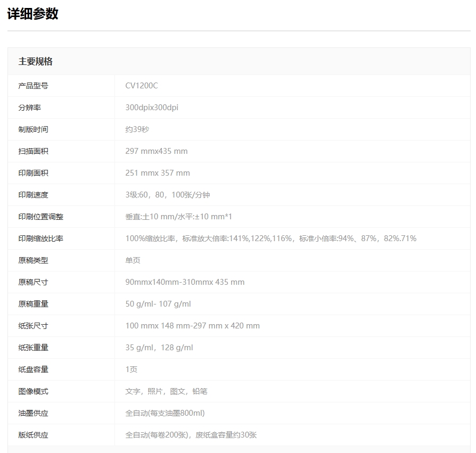The width and height of the screenshot is (476, 453).
Task: Select the 50 g/ml- 107 g/ml value
Action: (158, 304)
